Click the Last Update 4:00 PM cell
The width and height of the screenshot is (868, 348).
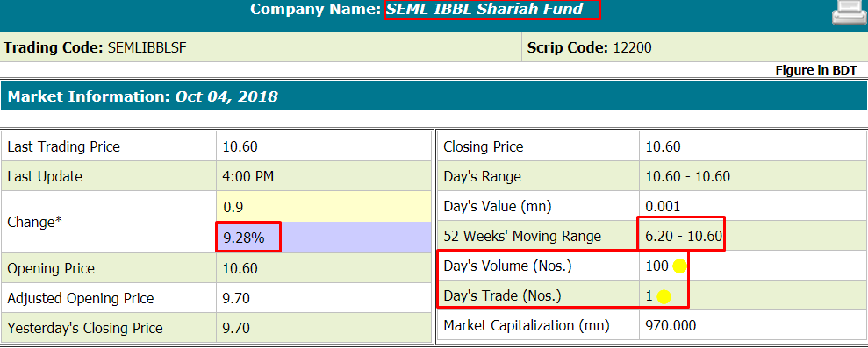pos(324,176)
